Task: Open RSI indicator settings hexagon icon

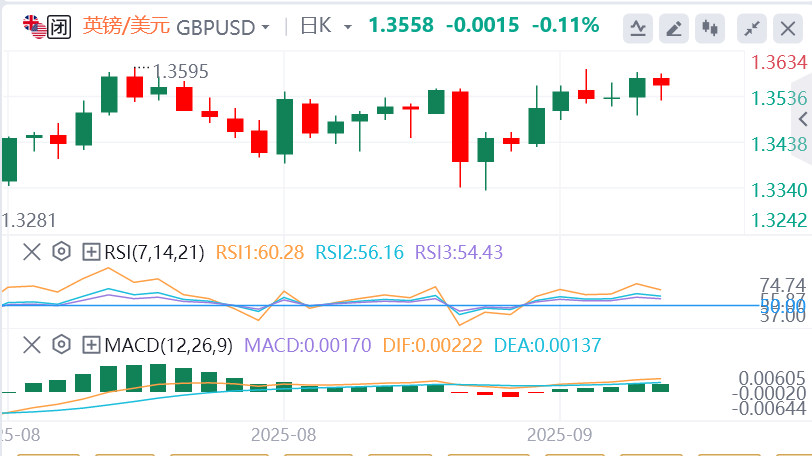Action: click(61, 251)
